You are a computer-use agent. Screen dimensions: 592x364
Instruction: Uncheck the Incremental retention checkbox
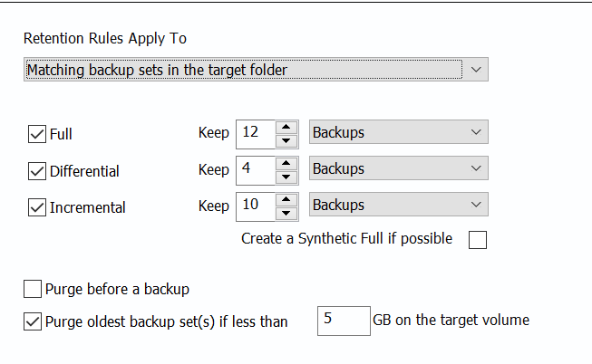37,207
